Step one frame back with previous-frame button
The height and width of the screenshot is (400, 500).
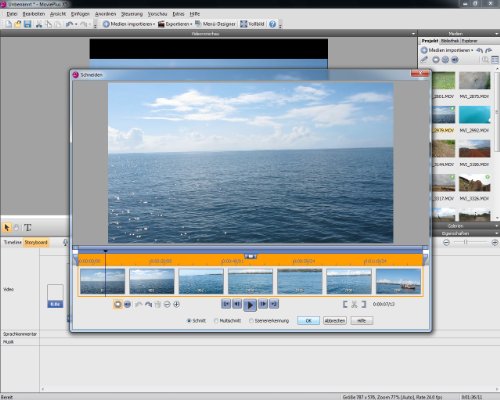click(x=237, y=304)
